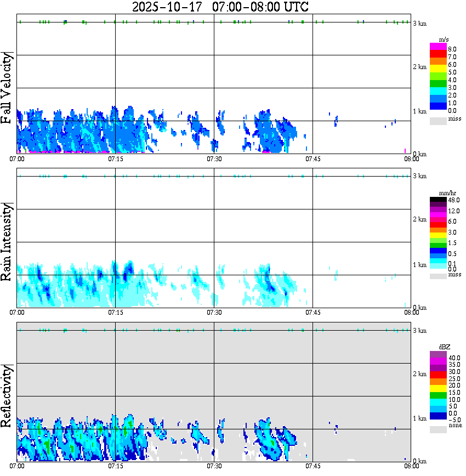Pick the orange swatch in the mm/hr legend
Viewport: 466px width, 476px height.
(438, 230)
